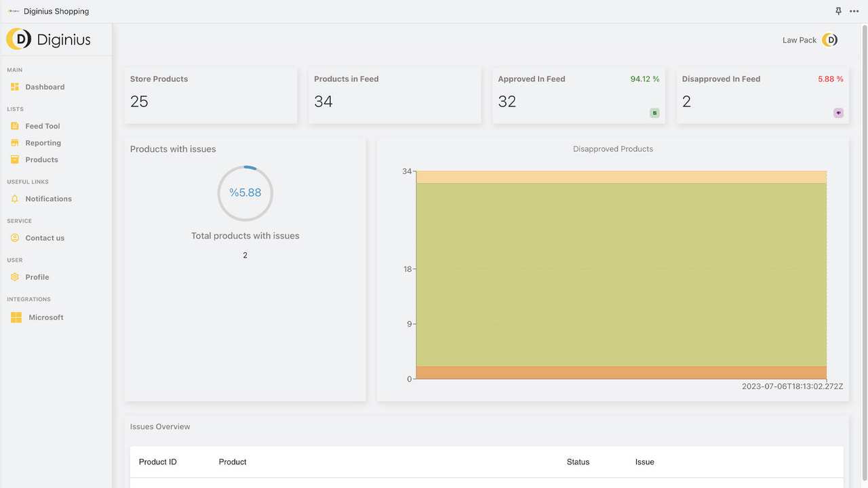Screen dimensions: 868x488
Task: Click the 5.88% products-with-issues progress ring
Action: [x=245, y=192]
